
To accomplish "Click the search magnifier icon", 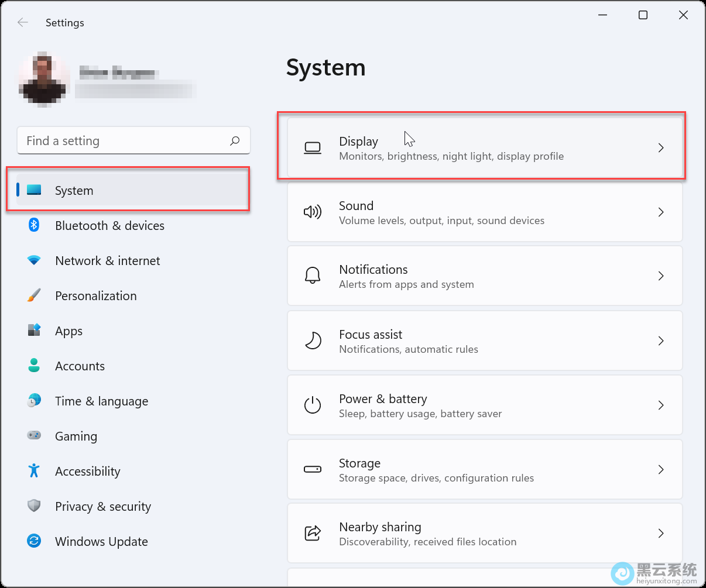I will point(235,141).
